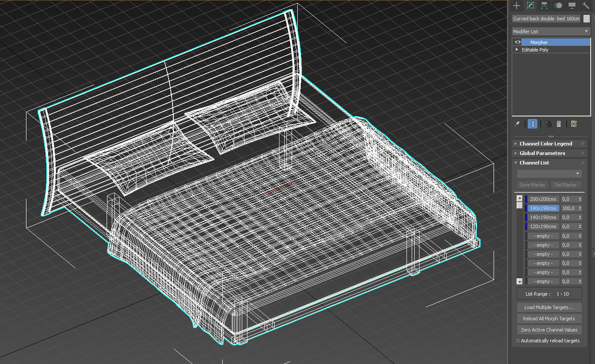Open the Modify command panel tab
Screen dimensions: 595x364
[x=530, y=6]
